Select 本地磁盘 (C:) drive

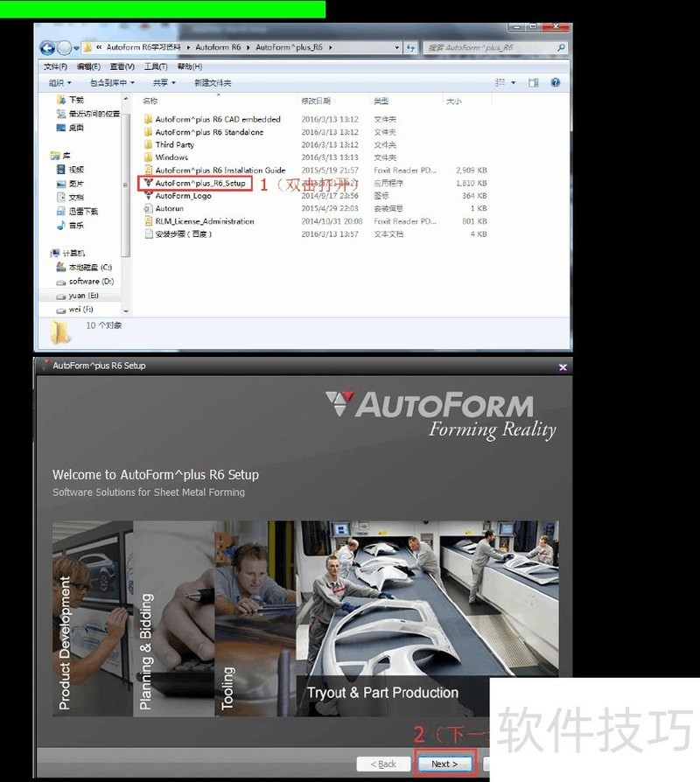[84, 268]
